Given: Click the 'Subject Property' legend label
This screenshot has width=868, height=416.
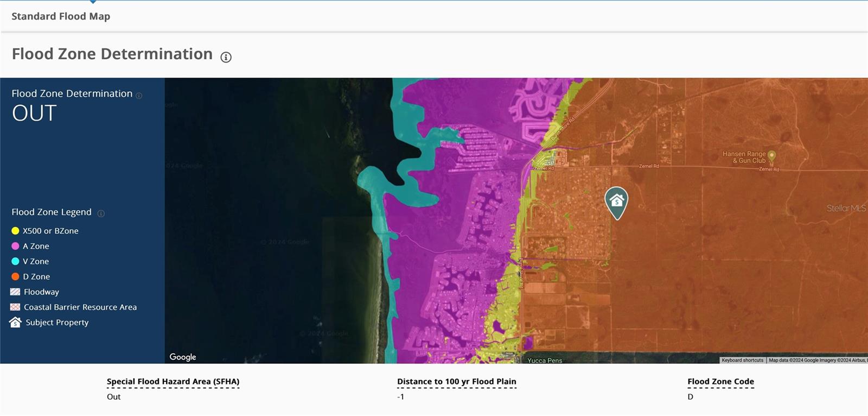Looking at the screenshot, I should click(57, 323).
